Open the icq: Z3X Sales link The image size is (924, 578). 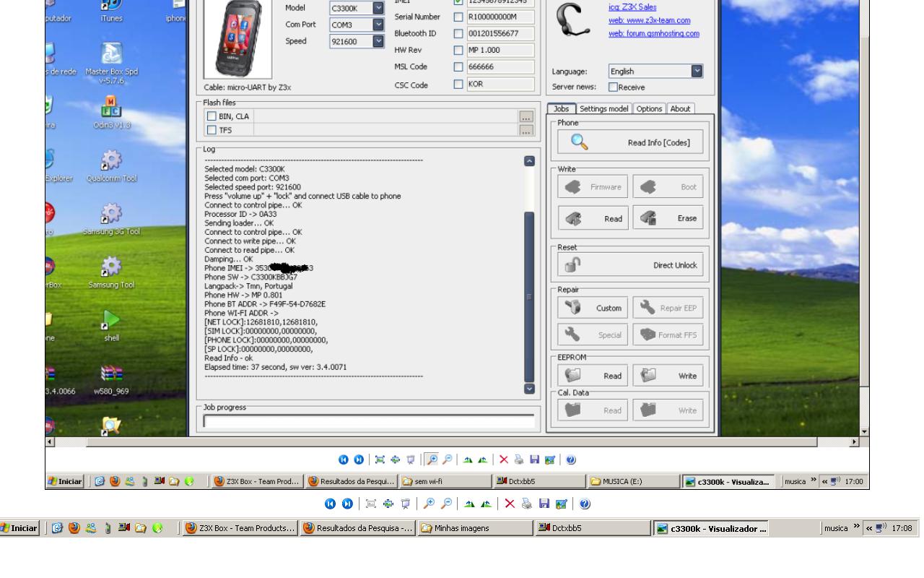pyautogui.click(x=632, y=7)
